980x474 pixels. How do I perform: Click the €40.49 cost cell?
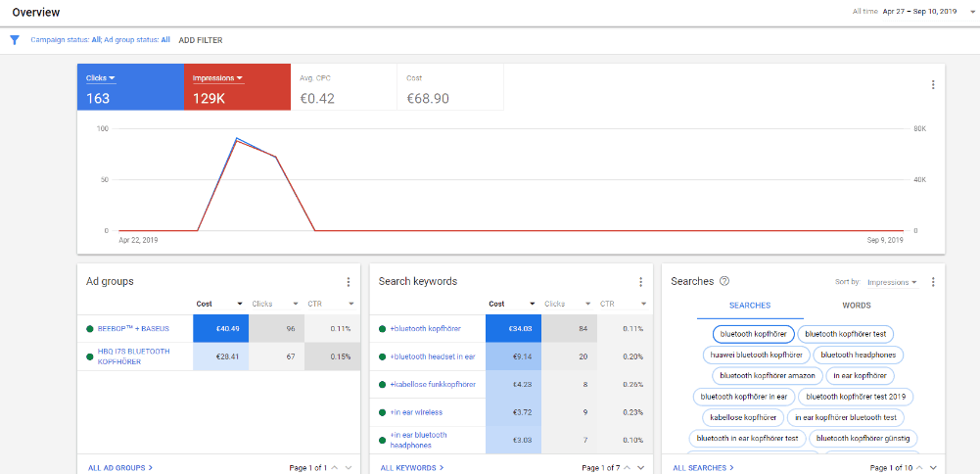coord(220,328)
